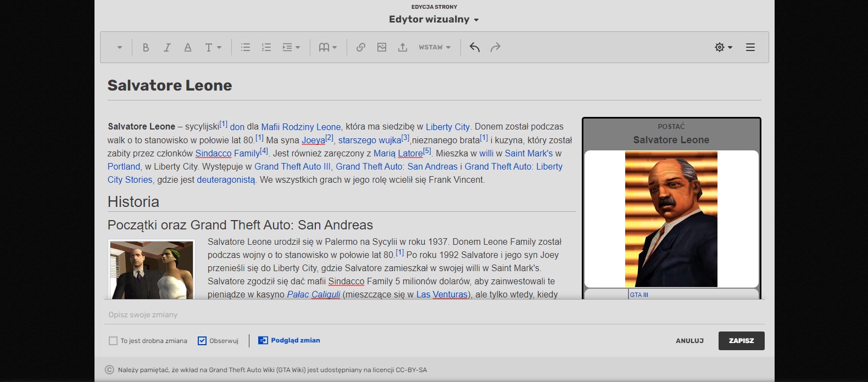Click the CC-BY-SA license icon

109,370
